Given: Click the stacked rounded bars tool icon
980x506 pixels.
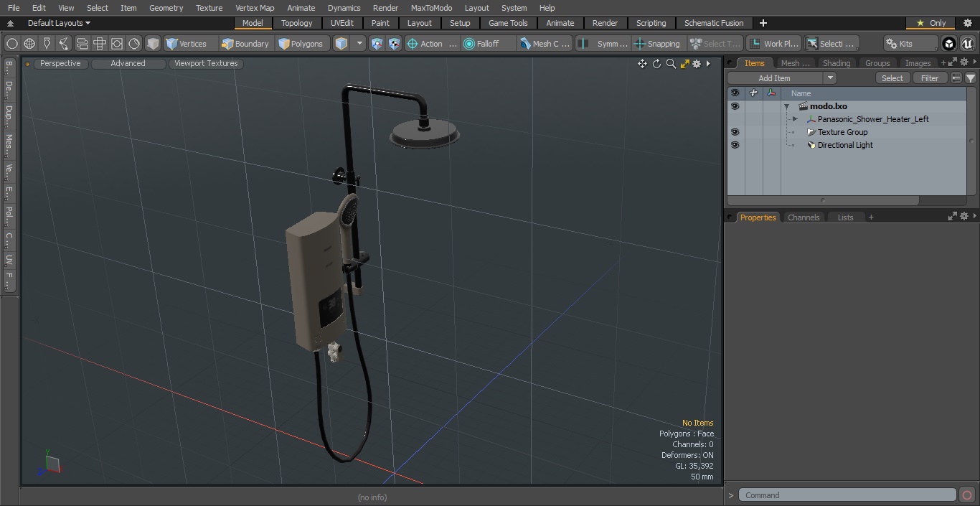Looking at the screenshot, I should tap(82, 44).
